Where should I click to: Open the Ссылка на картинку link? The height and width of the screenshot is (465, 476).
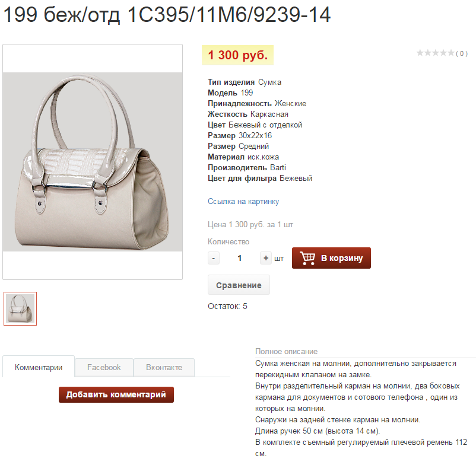tap(243, 202)
